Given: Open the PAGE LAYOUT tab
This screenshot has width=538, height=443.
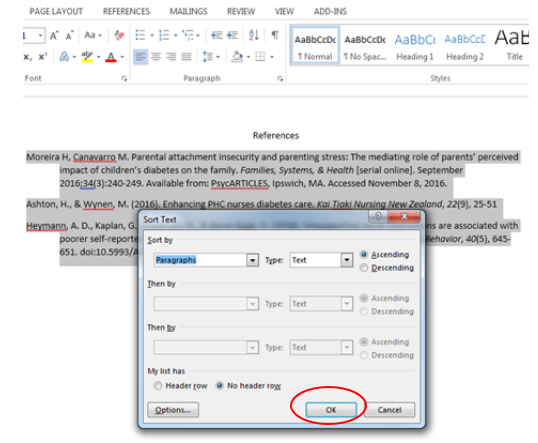Looking at the screenshot, I should 56,11.
